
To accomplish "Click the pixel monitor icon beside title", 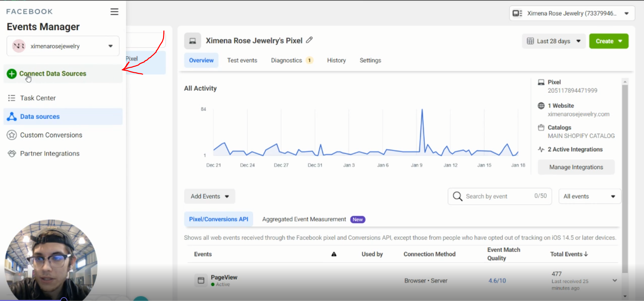I will coord(192,41).
